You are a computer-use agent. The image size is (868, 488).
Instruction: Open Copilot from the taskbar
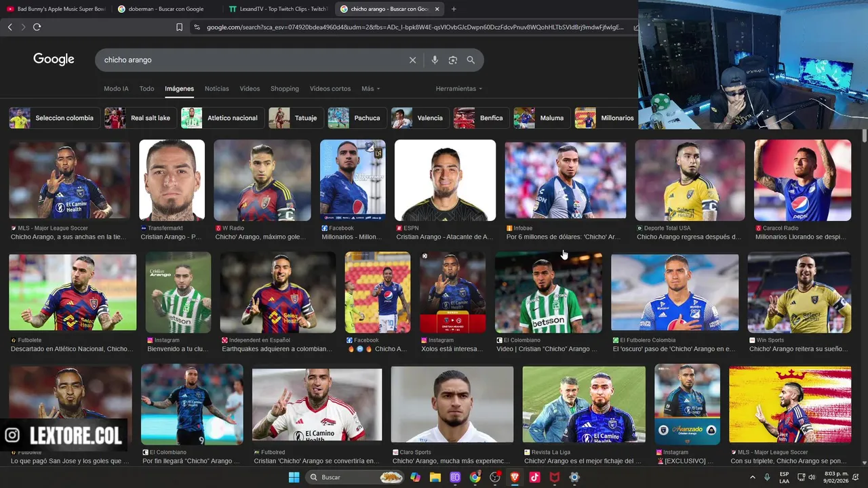[415, 477]
